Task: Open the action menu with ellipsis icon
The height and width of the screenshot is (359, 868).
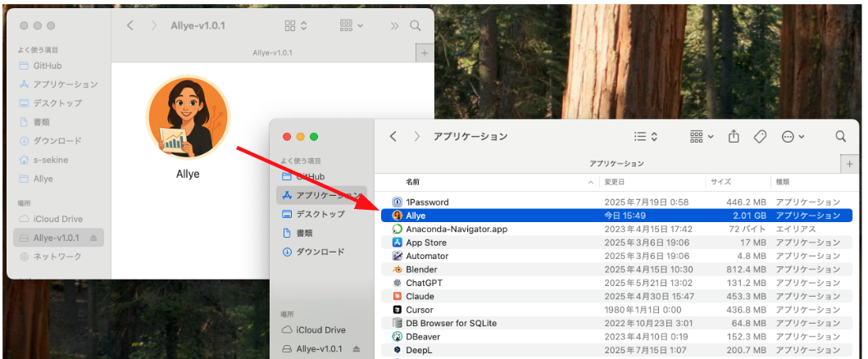Action: pyautogui.click(x=793, y=136)
